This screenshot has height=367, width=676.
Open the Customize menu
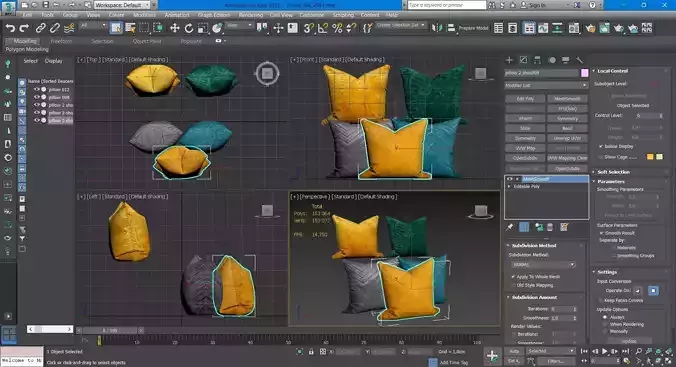click(x=312, y=15)
